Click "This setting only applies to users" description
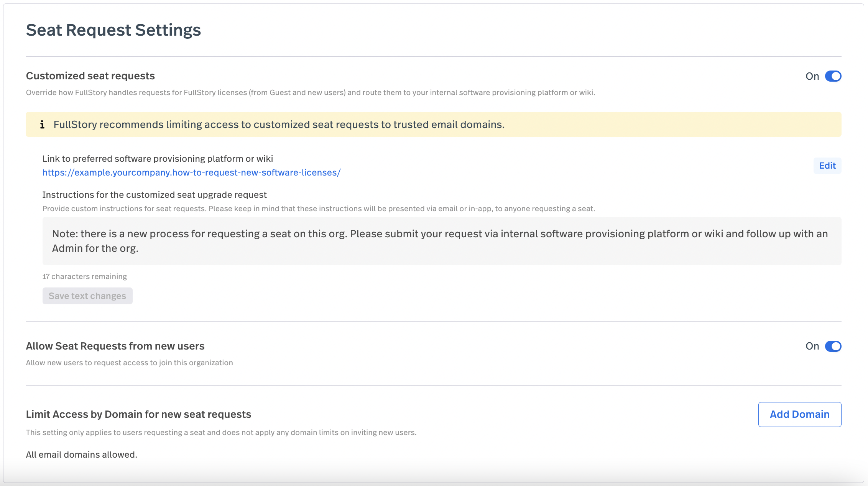The image size is (868, 486). [x=221, y=432]
